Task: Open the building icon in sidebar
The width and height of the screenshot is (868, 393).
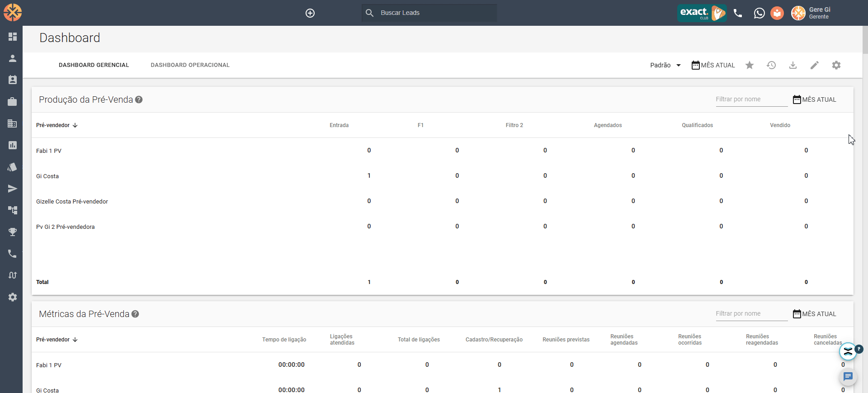Action: coord(13,123)
